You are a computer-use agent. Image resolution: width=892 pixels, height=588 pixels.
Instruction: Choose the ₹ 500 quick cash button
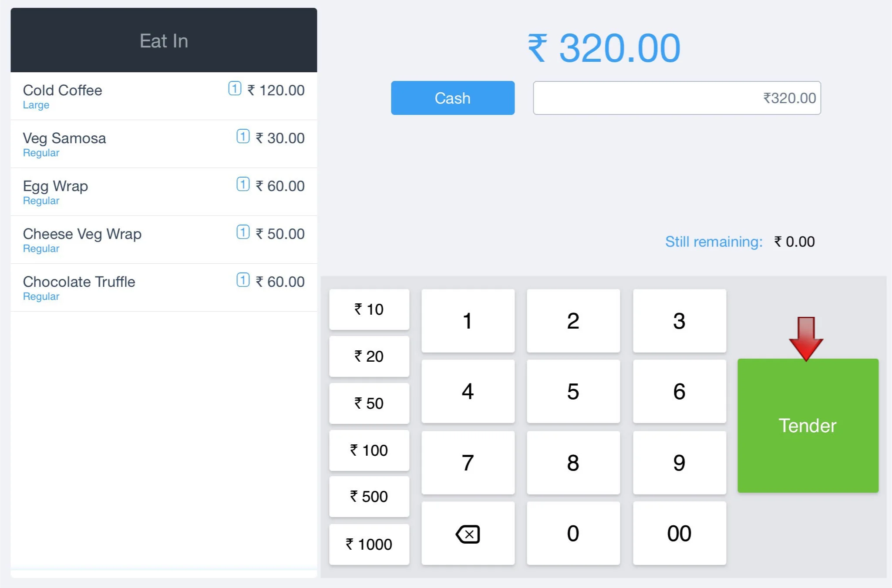click(369, 497)
